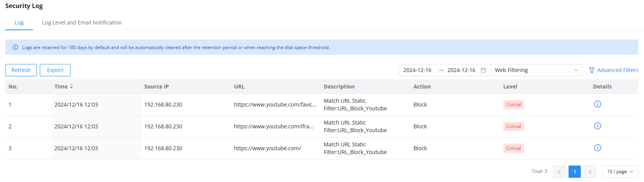644x182 pixels.
Task: Click row number 1 cell
Action: tap(10, 105)
